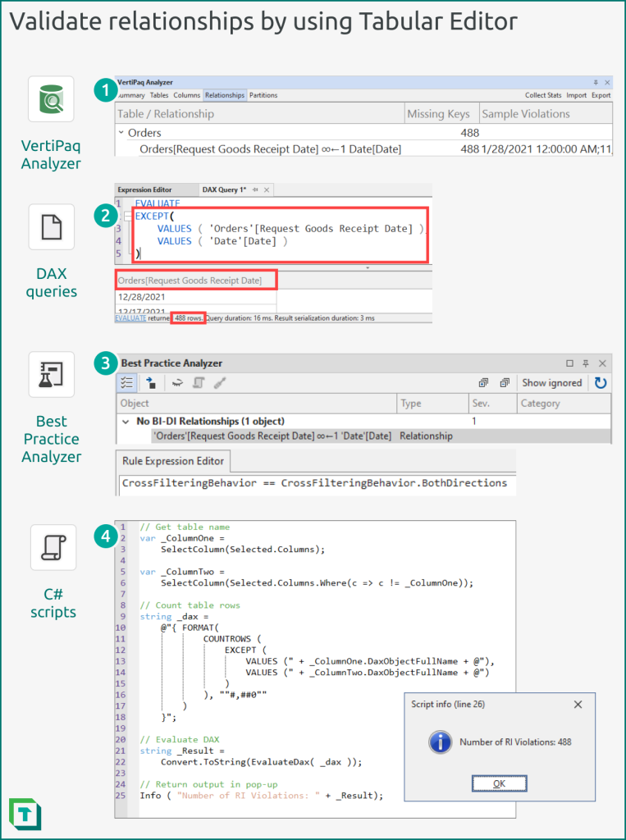Open the Tables tab in VertiPaq Analyzer

point(159,95)
